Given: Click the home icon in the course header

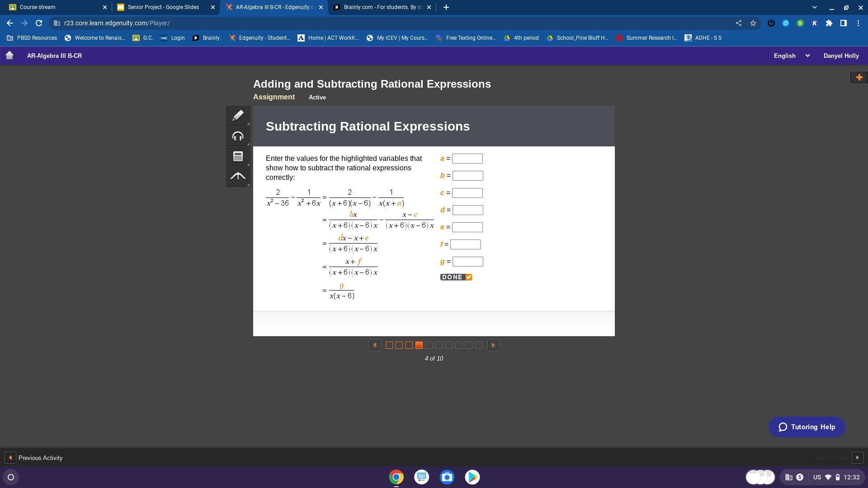Looking at the screenshot, I should tap(9, 55).
